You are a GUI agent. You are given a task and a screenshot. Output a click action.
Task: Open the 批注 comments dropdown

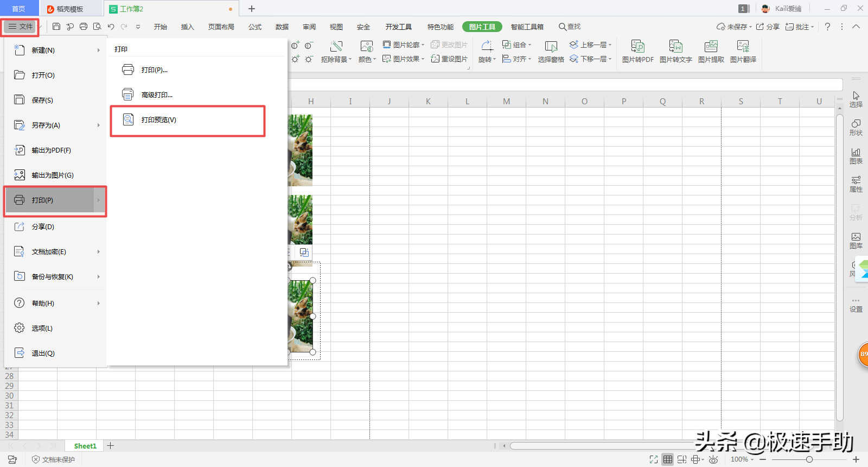[x=800, y=27]
